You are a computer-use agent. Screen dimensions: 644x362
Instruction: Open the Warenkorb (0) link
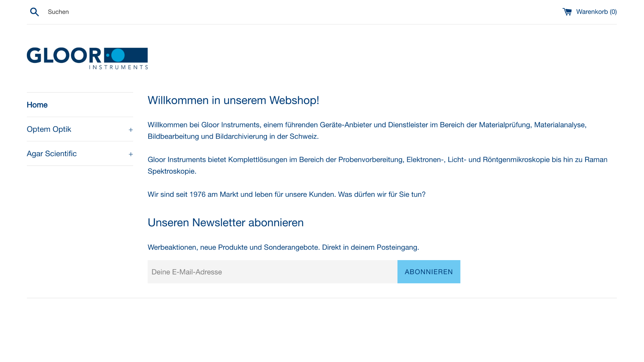(590, 12)
